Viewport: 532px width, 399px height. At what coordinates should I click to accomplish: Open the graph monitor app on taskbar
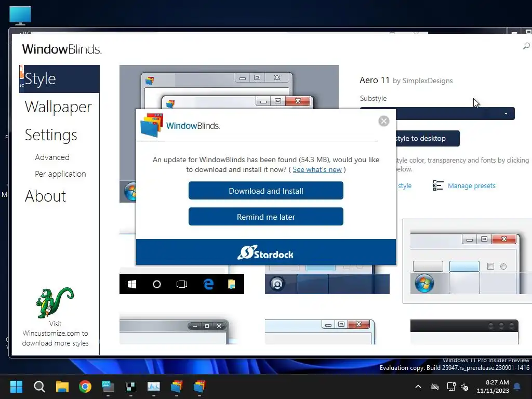click(x=154, y=387)
